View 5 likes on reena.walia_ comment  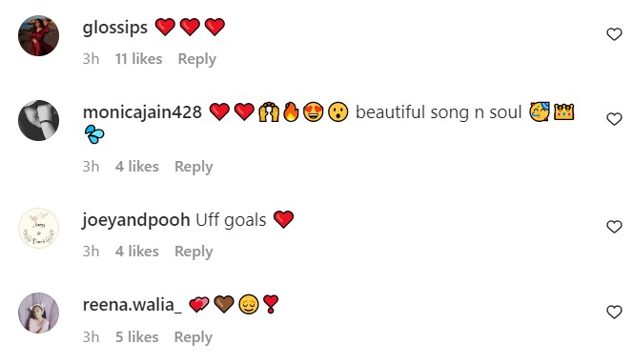(137, 337)
